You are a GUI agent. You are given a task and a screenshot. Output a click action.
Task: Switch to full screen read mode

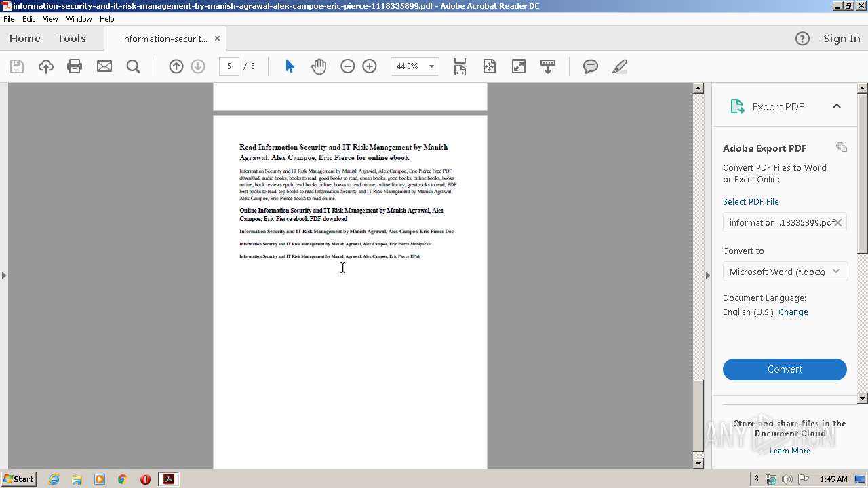tap(519, 66)
